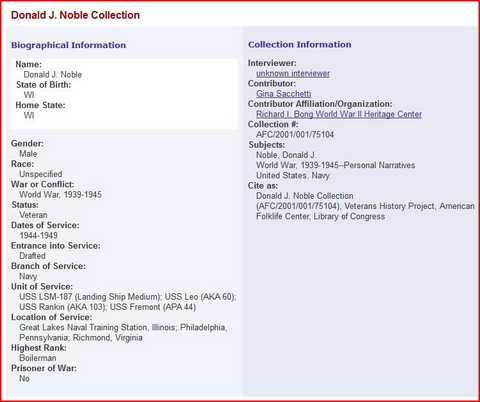Open Gina Sacchetti contributor link
Viewport: 480px width, 402px height.
pos(284,94)
